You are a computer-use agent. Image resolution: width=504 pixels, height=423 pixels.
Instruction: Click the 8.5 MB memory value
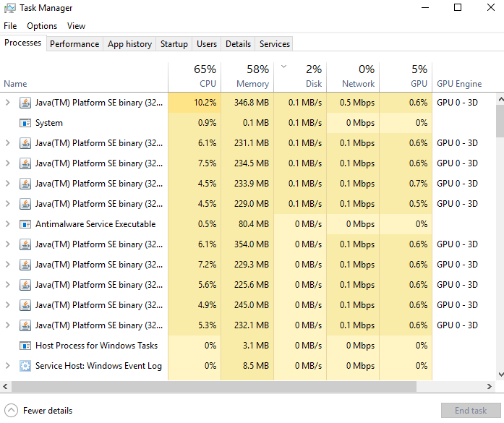[255, 366]
